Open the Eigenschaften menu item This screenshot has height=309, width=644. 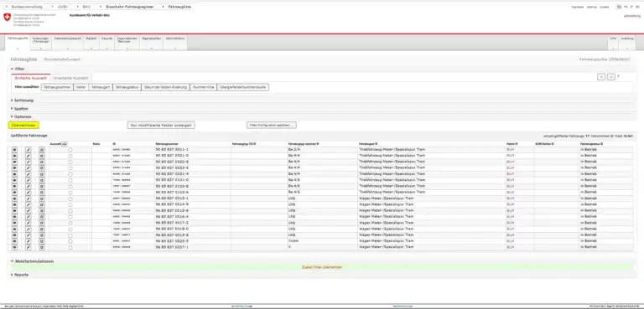click(x=151, y=43)
